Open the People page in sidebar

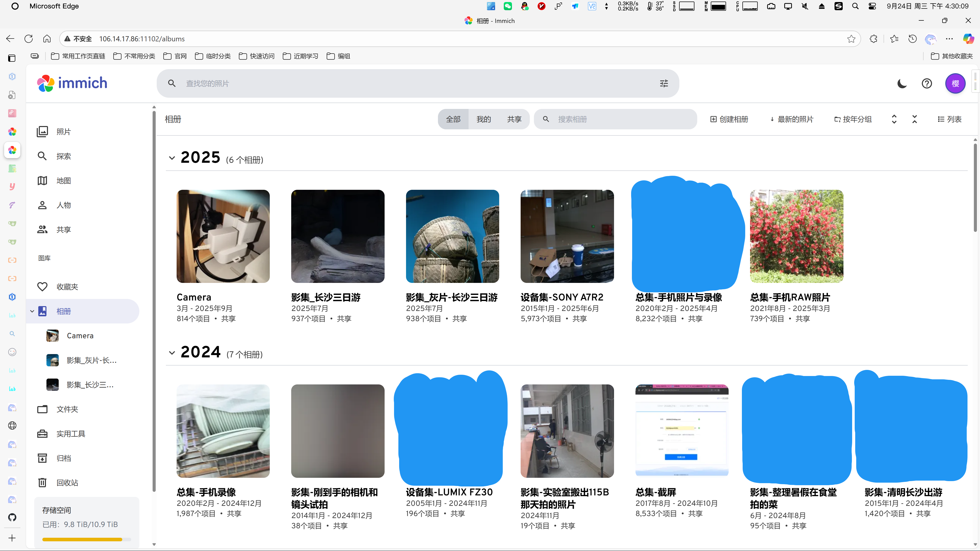[63, 205]
